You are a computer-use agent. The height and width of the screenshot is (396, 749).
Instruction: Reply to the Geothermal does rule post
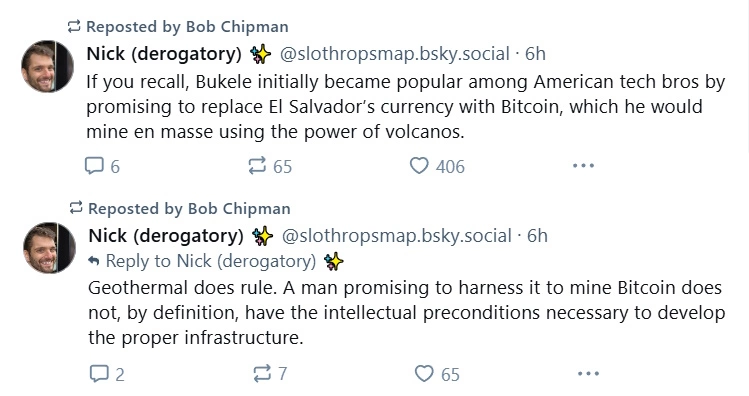[x=107, y=374]
